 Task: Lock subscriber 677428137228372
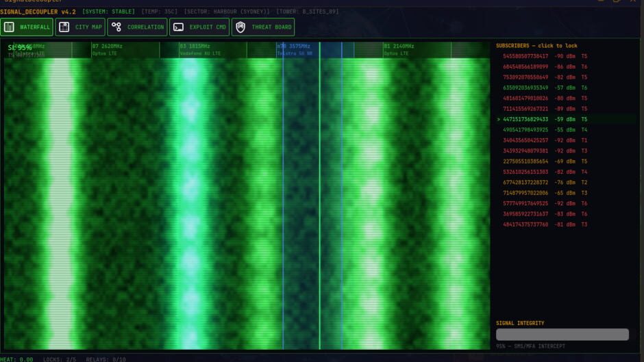tap(566, 182)
